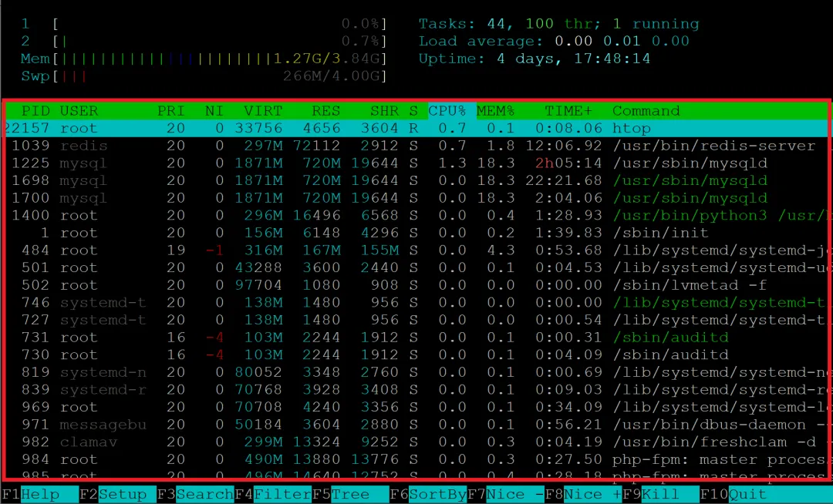The width and height of the screenshot is (833, 504).
Task: Select the process row with PID 969
Action: (x=416, y=407)
